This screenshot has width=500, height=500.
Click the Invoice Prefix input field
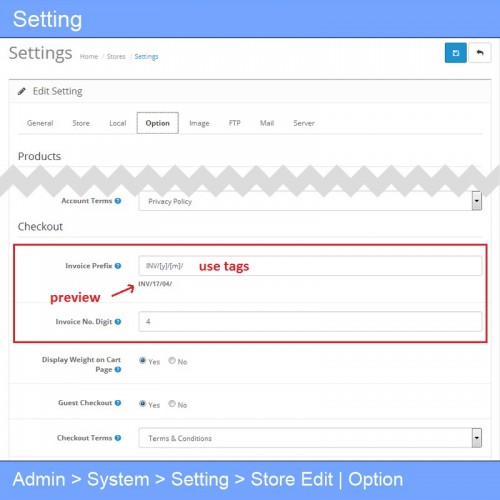click(310, 266)
